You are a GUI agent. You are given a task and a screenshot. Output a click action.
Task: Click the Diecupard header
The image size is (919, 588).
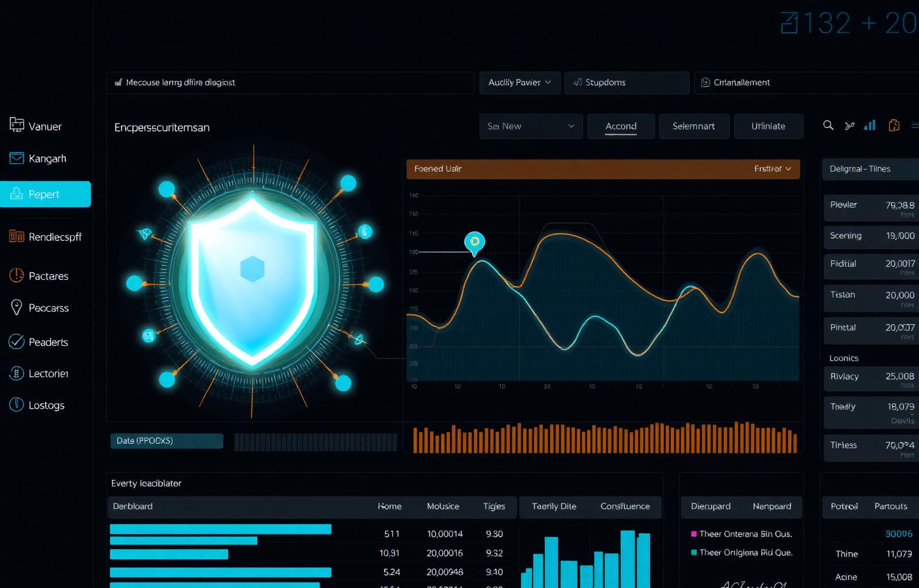[711, 506]
